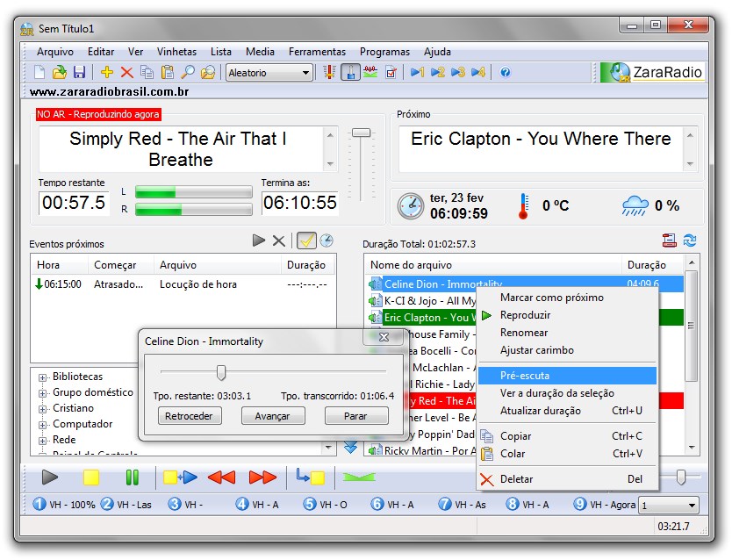Image resolution: width=732 pixels, height=560 pixels.
Task: Click the red fast-forward arrows icon
Action: point(262,477)
